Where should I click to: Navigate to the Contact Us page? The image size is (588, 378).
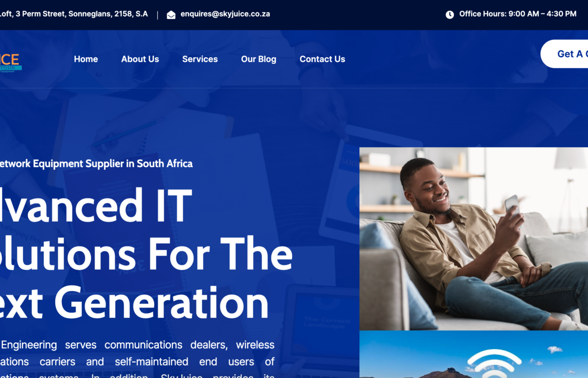(x=322, y=59)
